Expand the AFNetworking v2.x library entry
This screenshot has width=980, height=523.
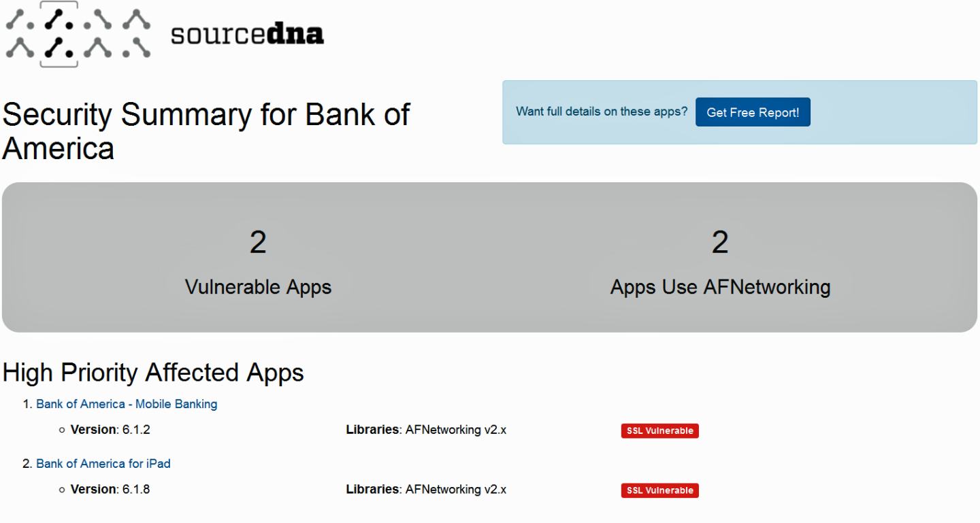(455, 430)
